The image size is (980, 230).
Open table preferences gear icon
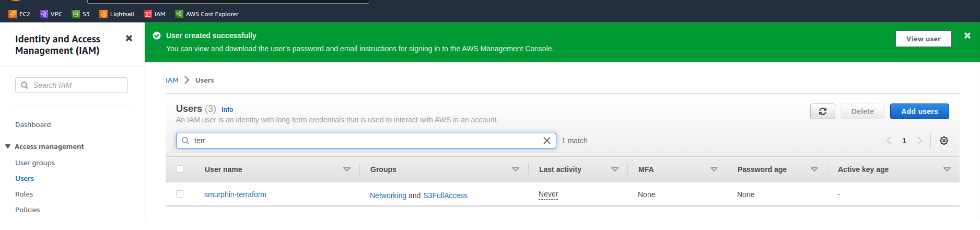click(x=944, y=141)
